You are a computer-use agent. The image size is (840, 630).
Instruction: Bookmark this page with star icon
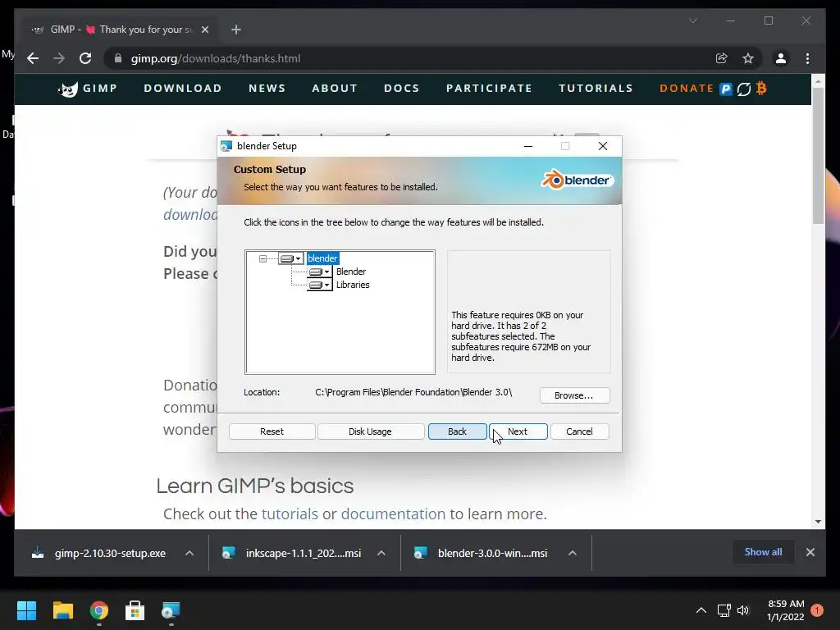click(748, 58)
